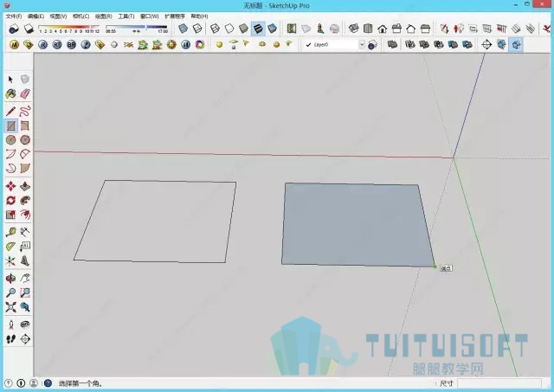Select the Polygon tool
Viewport: 554px width, 392px height.
(x=25, y=140)
